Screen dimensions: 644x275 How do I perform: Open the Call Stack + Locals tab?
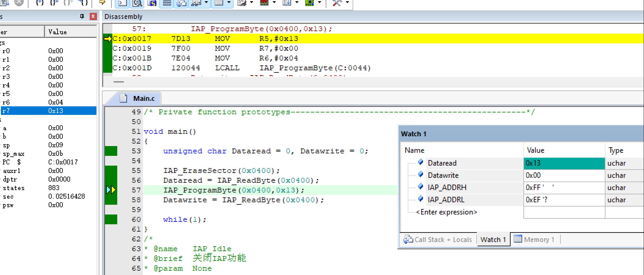(x=438, y=240)
